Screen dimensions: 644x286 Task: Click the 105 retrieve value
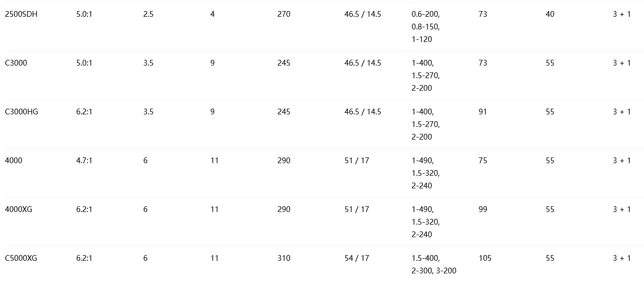click(485, 258)
